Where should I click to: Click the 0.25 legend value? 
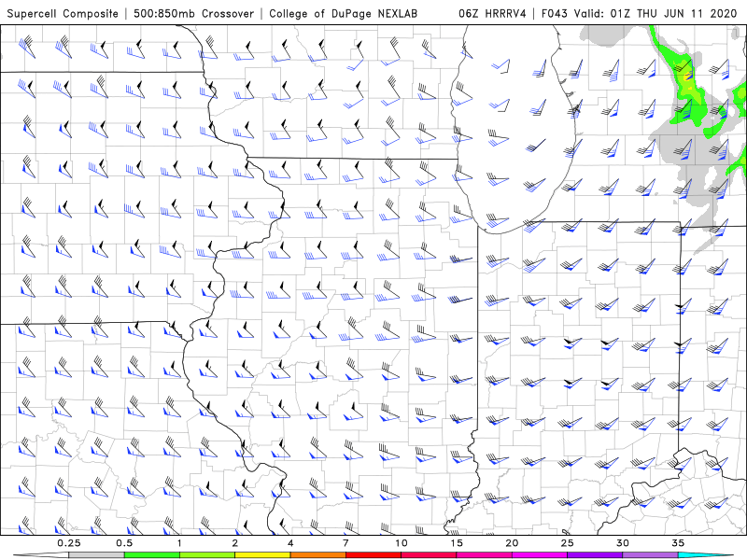pyautogui.click(x=69, y=543)
